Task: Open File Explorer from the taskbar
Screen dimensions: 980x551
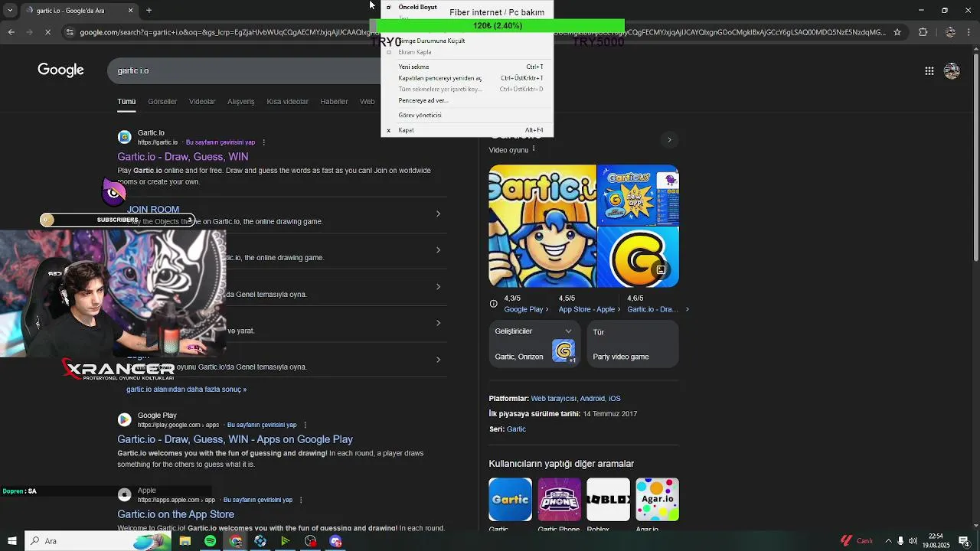Action: pyautogui.click(x=185, y=541)
